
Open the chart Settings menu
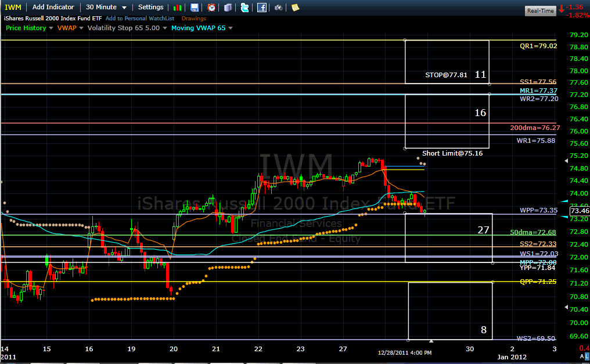pyautogui.click(x=150, y=7)
